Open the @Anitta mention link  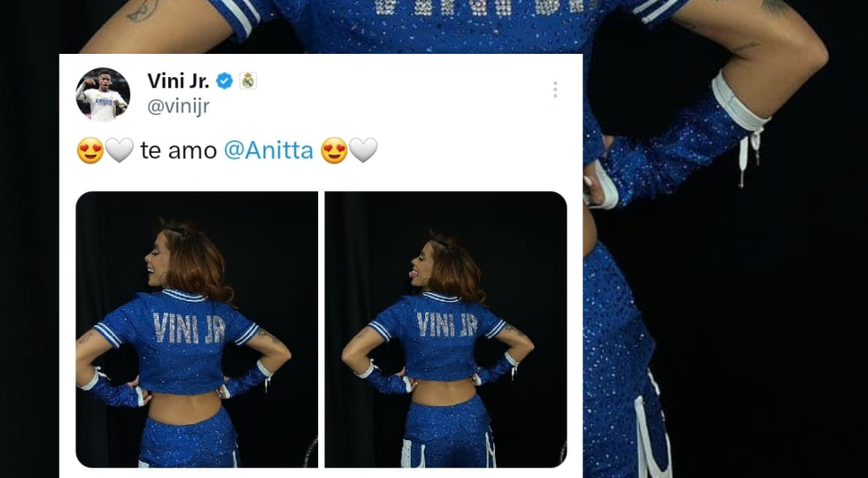268,150
